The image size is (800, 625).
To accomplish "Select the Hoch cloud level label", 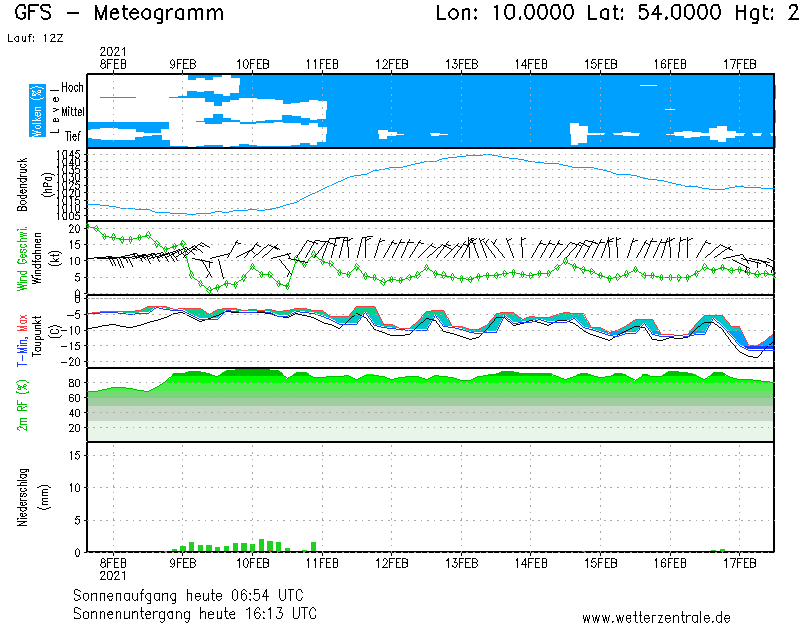I will tap(72, 88).
